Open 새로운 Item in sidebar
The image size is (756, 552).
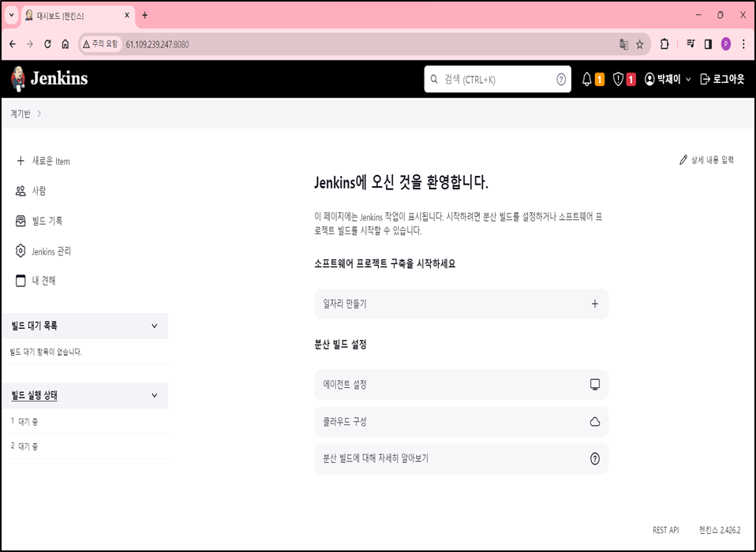(x=51, y=161)
